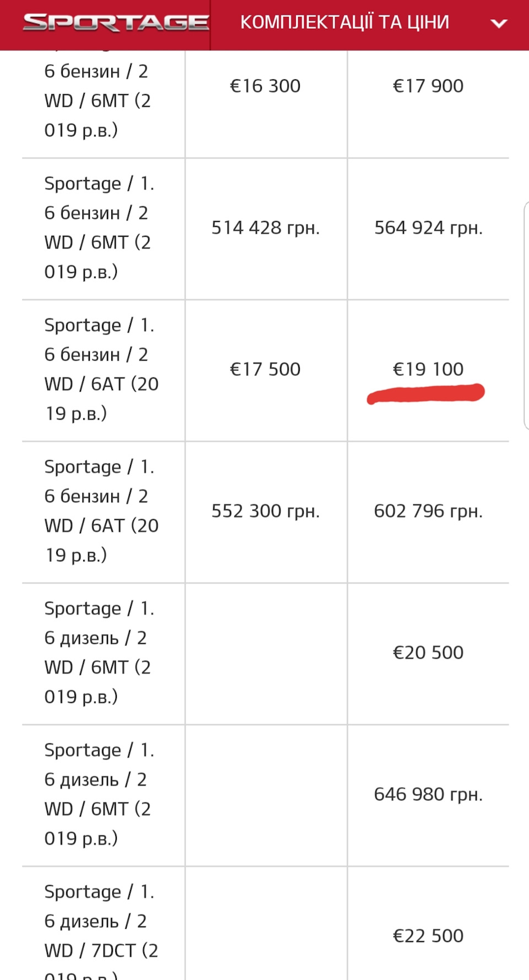Click the scrollbar handle on right edge
This screenshot has width=529, height=980.
coord(526,315)
